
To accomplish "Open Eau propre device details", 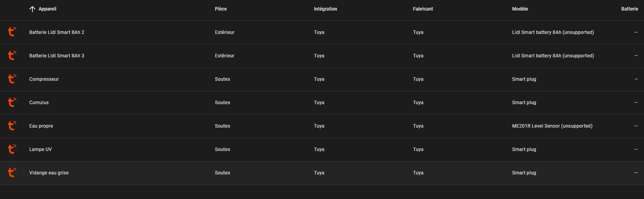I will point(322,126).
